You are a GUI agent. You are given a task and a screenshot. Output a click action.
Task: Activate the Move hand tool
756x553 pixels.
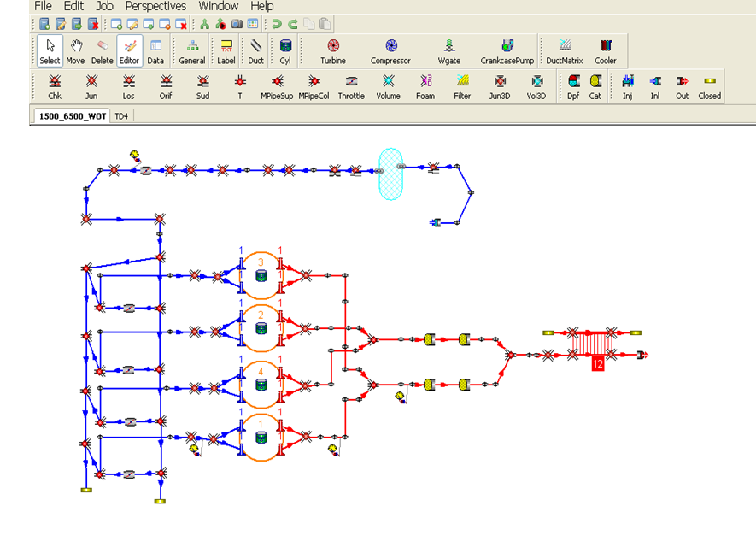point(75,50)
